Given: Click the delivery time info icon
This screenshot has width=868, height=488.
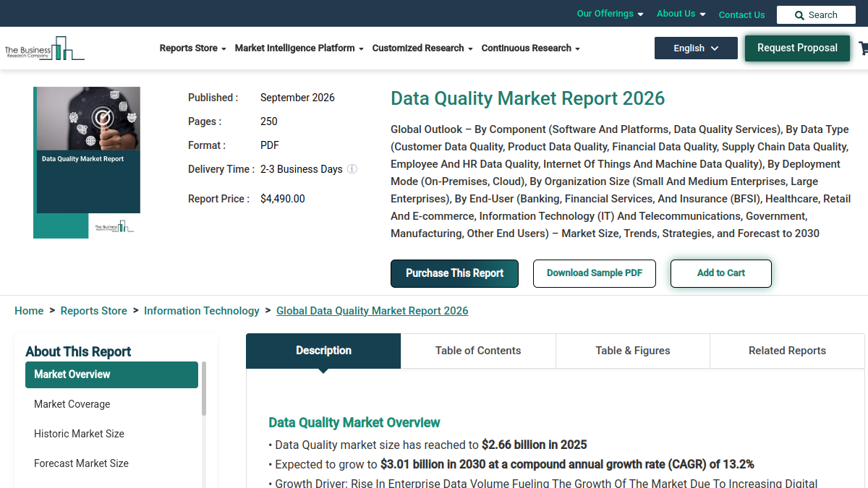Looking at the screenshot, I should coord(352,169).
